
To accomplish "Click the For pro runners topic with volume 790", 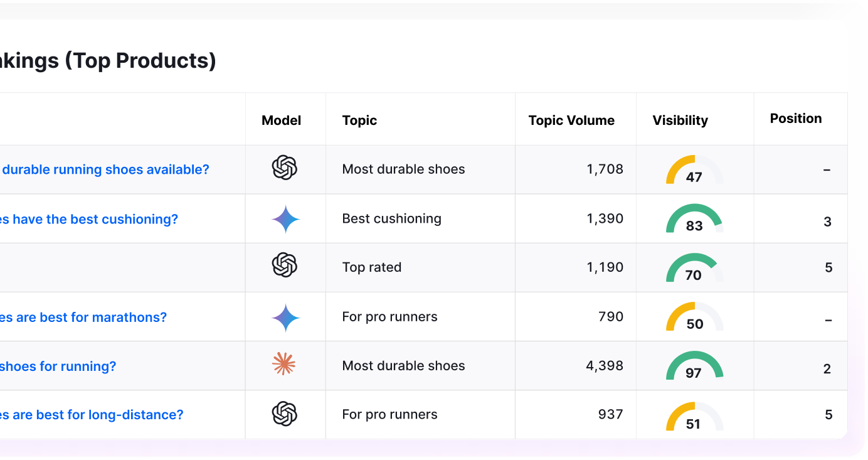I will click(x=389, y=317).
